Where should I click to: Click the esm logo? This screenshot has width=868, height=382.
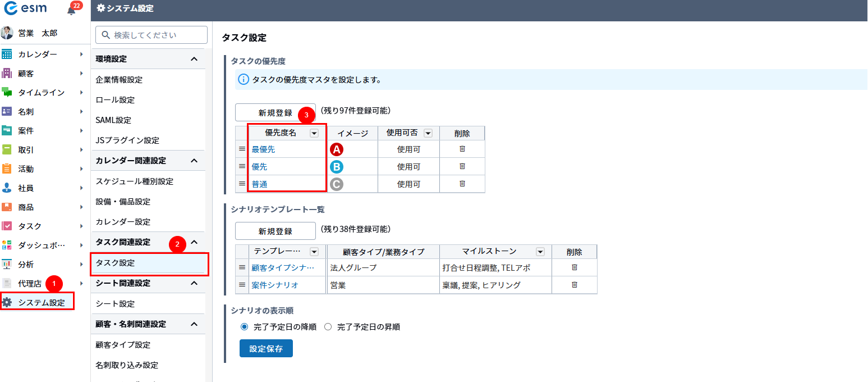click(x=25, y=8)
